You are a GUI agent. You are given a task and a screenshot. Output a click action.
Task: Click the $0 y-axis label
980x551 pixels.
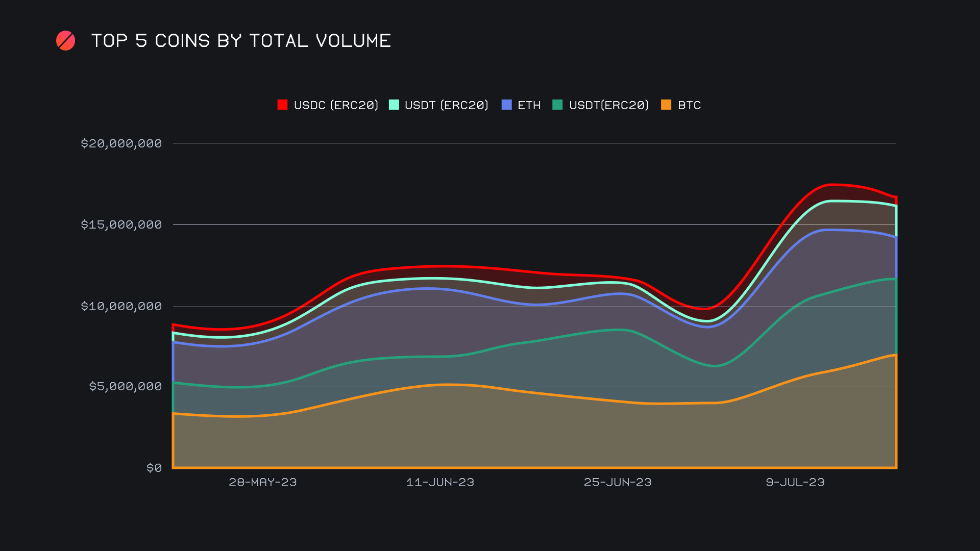tap(154, 468)
